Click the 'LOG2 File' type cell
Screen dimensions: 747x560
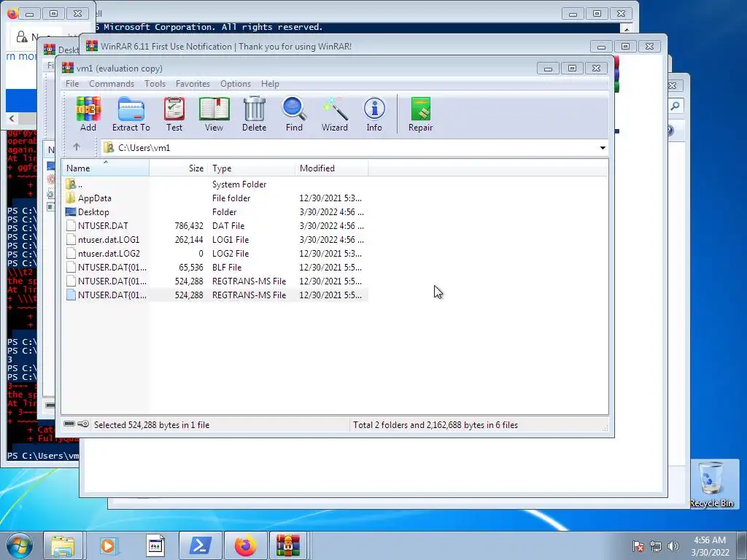tap(231, 253)
